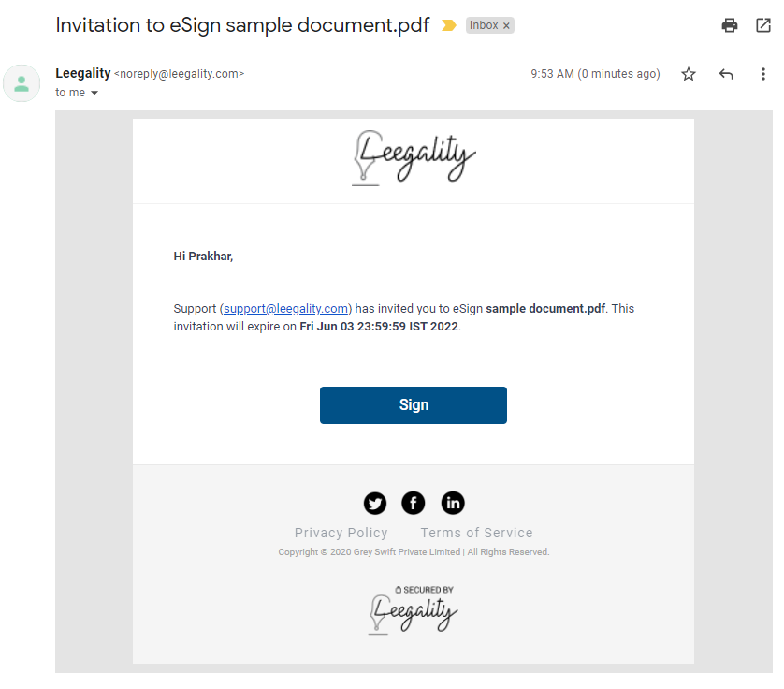Viewport: 784px width, 689px height.
Task: Click the blue Sign button
Action: click(414, 404)
